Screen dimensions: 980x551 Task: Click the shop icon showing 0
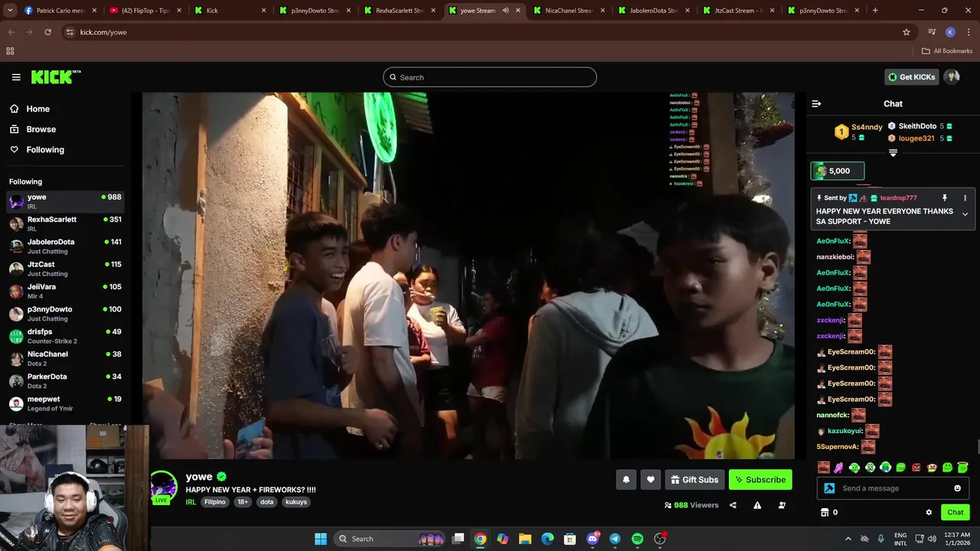829,512
